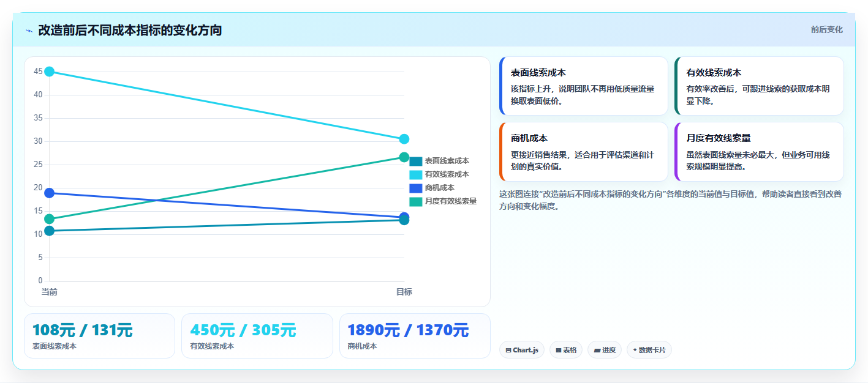Click the 月度有效线索量 legend label
The height and width of the screenshot is (383, 868).
click(451, 202)
